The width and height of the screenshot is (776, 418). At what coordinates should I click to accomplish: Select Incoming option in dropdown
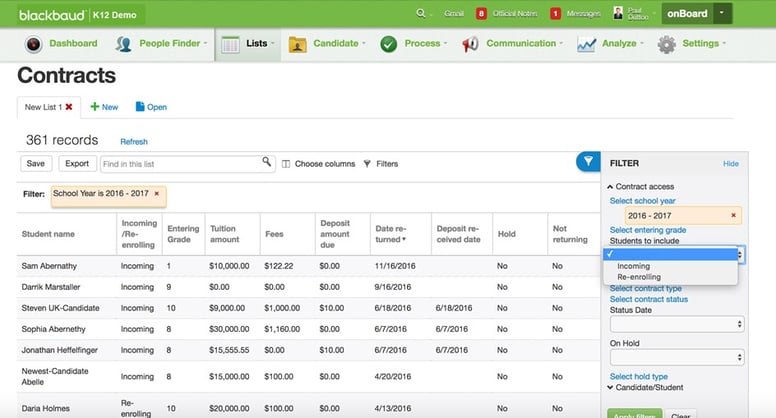(633, 266)
